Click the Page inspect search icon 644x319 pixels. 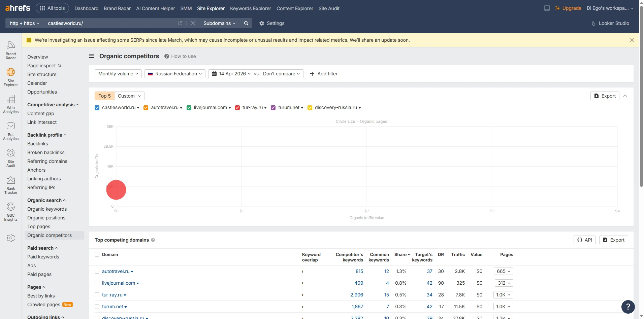60,66
